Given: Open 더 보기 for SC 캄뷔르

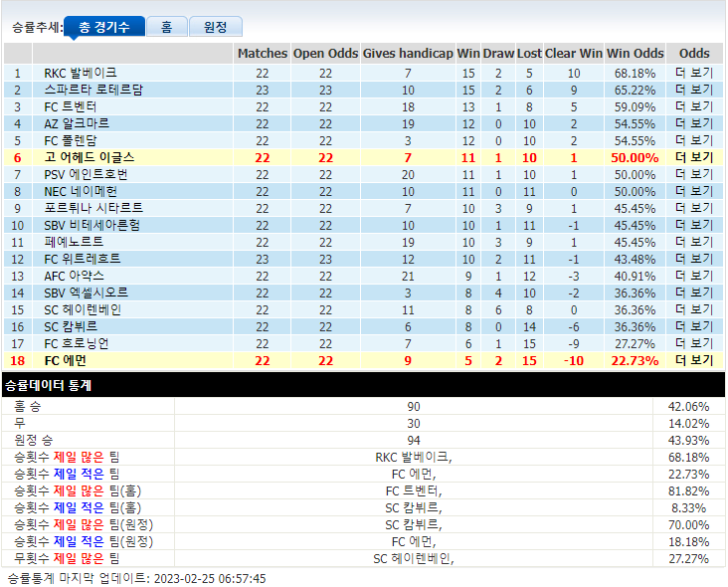Looking at the screenshot, I should coord(694,326).
